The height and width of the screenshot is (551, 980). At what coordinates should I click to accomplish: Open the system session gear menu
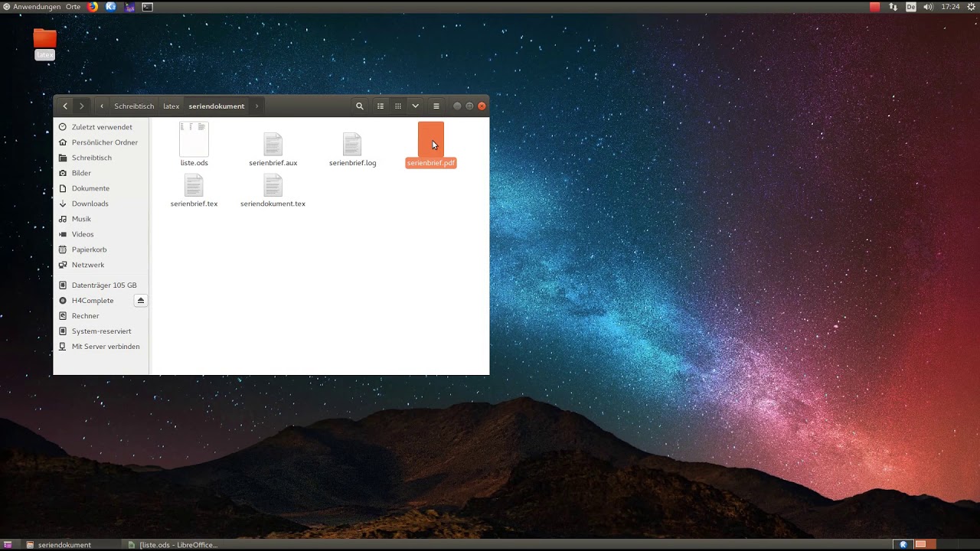pyautogui.click(x=971, y=7)
